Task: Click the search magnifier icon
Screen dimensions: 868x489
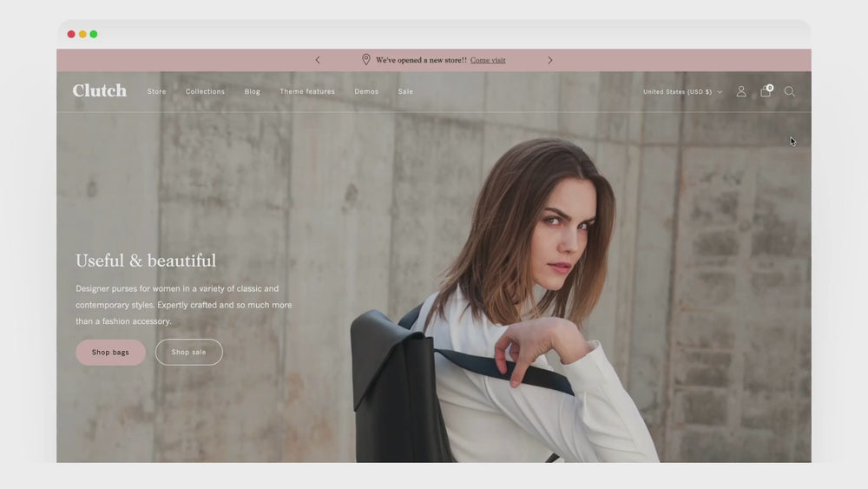Action: [790, 91]
